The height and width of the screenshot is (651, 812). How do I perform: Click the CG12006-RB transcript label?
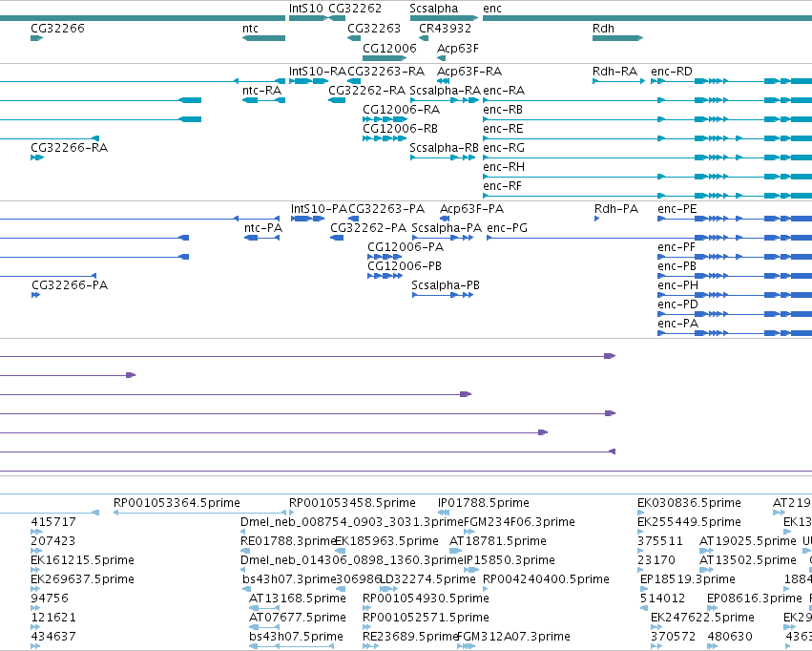pyautogui.click(x=401, y=129)
